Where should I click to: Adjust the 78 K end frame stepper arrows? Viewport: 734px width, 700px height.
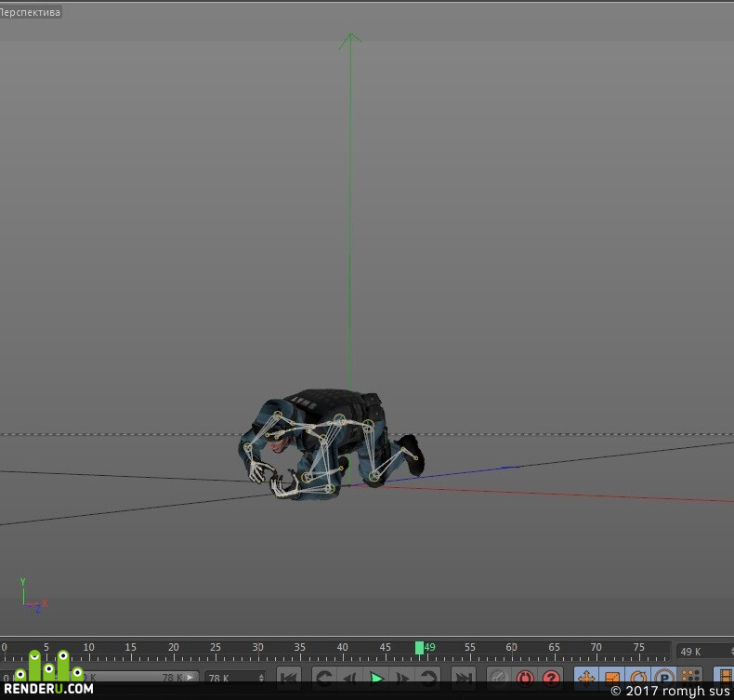[261, 678]
